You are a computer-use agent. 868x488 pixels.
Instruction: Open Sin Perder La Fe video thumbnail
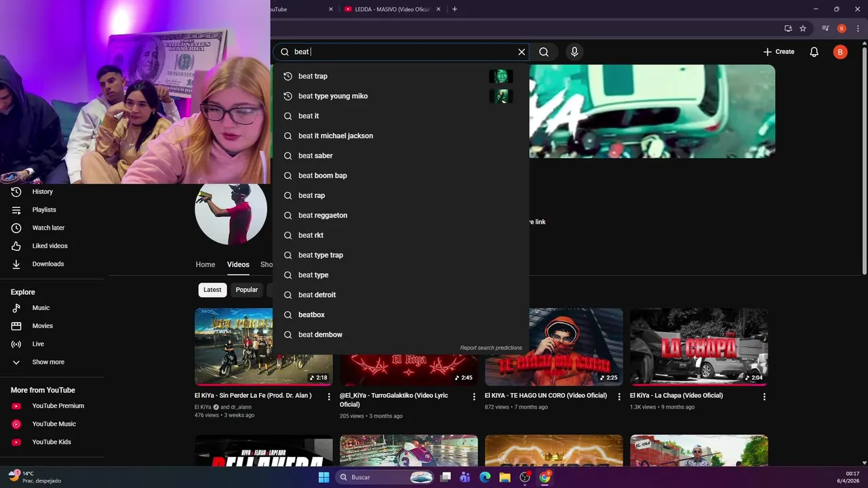[234, 347]
